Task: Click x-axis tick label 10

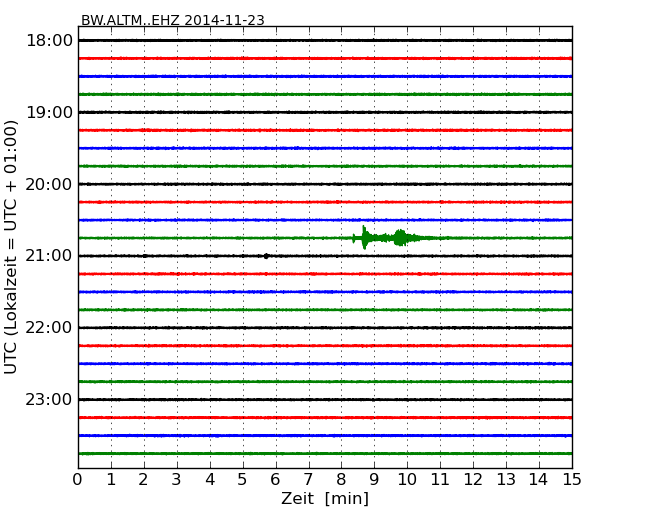Action: pyautogui.click(x=407, y=479)
